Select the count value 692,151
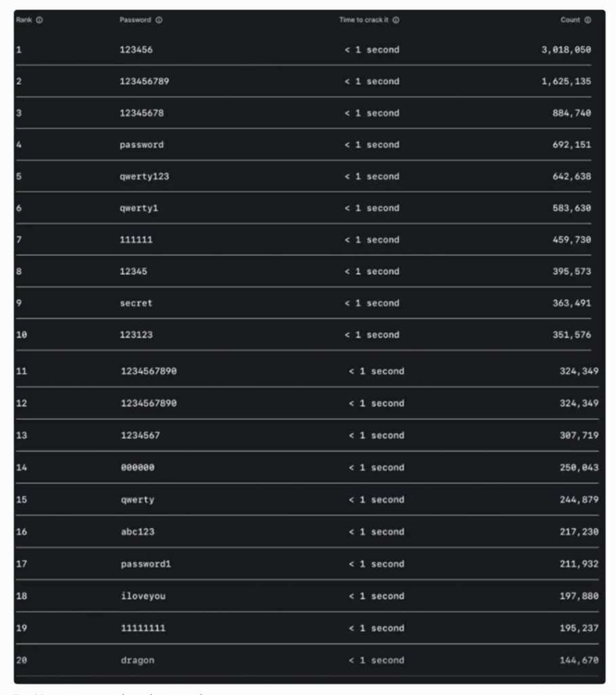616x695 pixels. tap(572, 145)
